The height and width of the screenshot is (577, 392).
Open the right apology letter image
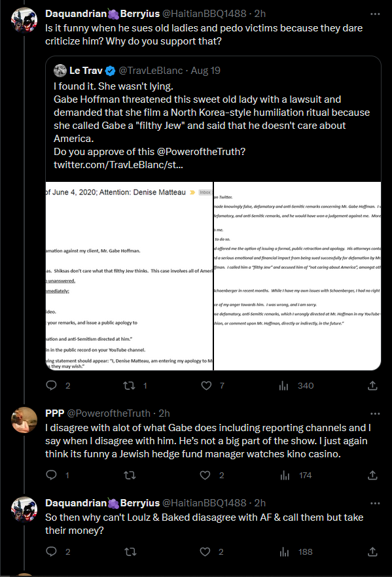297,276
